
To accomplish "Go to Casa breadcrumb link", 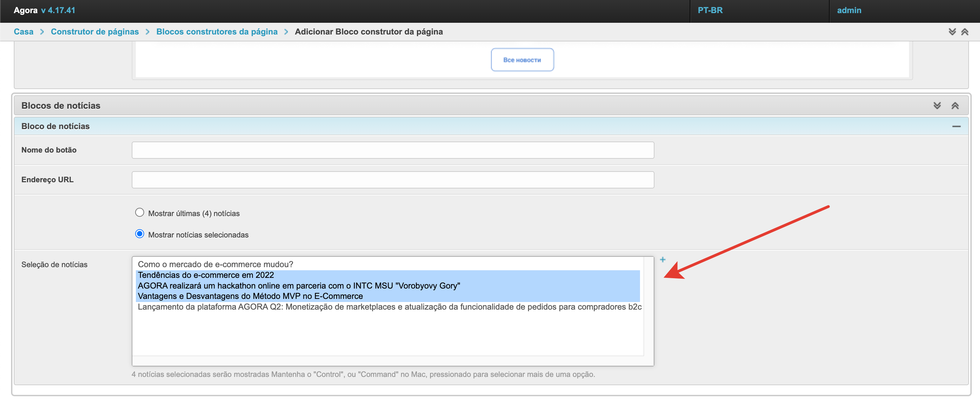I will (x=23, y=32).
